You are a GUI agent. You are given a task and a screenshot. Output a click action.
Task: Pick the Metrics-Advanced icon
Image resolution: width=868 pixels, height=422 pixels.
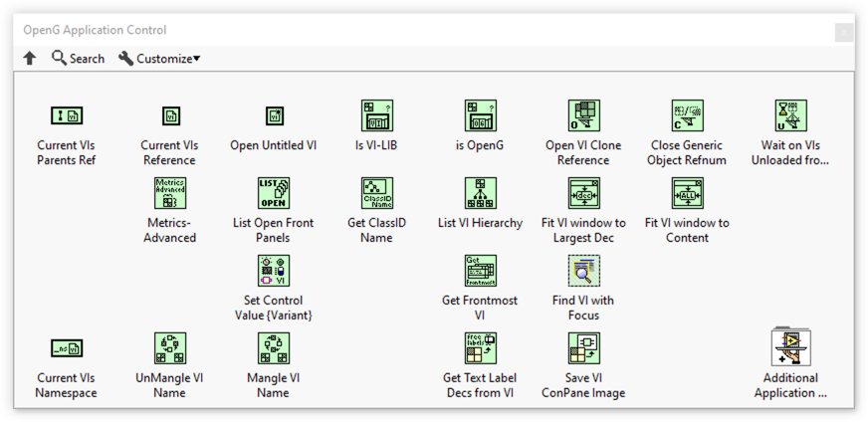coord(170,193)
